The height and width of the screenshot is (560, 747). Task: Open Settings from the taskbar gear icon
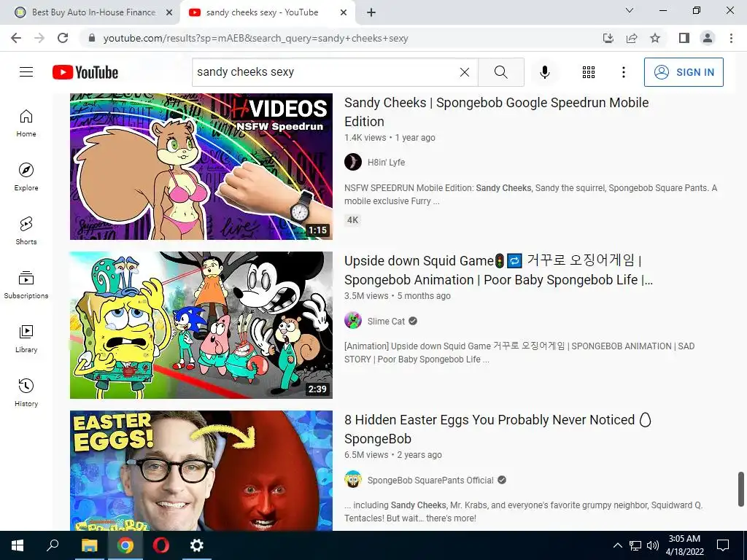click(x=197, y=545)
